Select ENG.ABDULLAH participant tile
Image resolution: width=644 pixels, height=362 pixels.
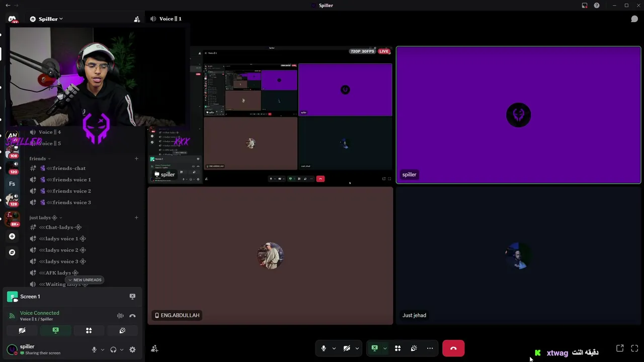(270, 255)
